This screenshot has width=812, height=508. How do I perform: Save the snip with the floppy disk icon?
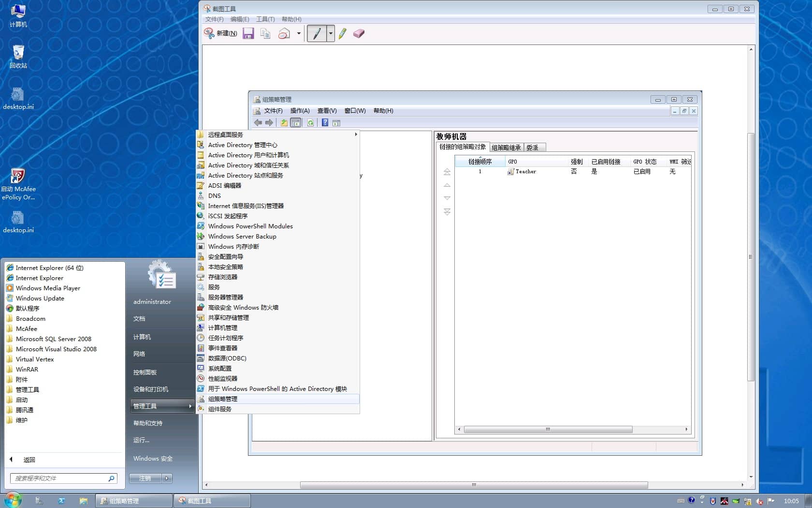tap(248, 33)
